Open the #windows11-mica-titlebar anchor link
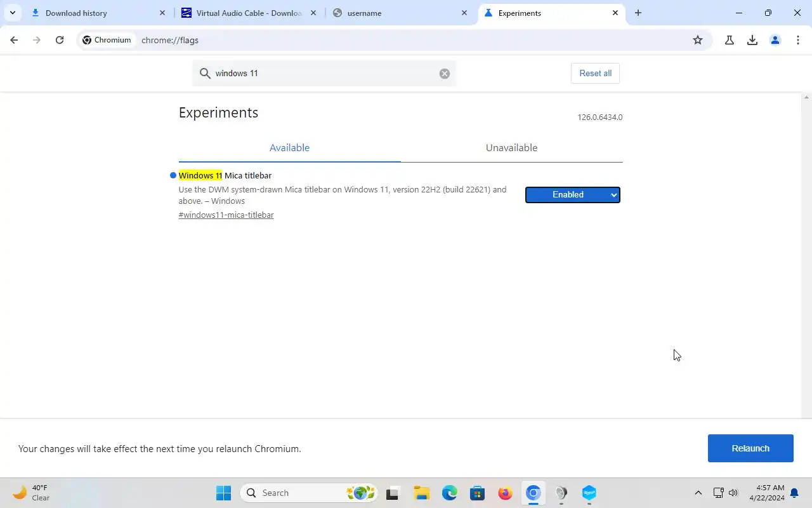 point(226,215)
